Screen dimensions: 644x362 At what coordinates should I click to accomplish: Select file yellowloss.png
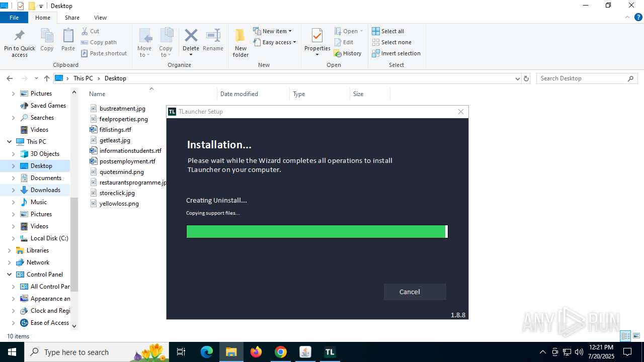(119, 204)
